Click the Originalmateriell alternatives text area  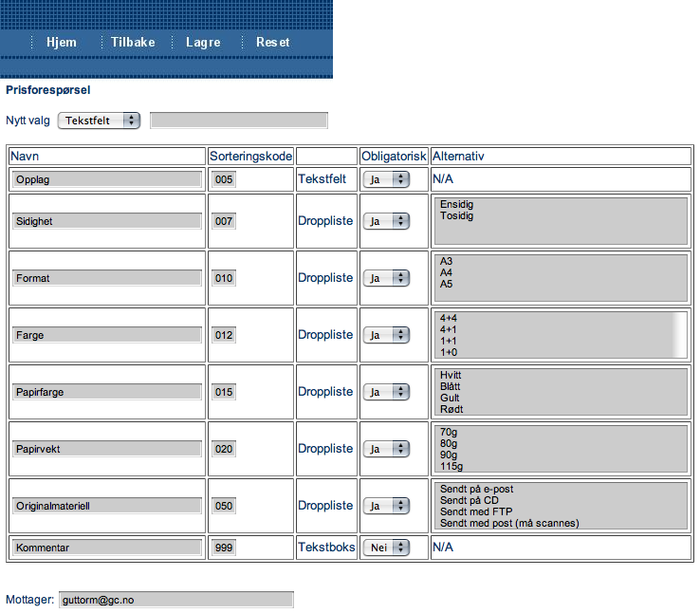(560, 506)
